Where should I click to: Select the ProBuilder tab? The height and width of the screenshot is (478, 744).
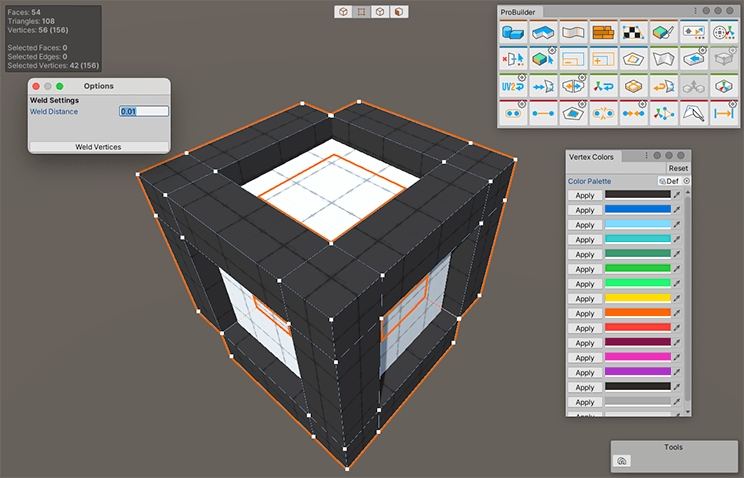[x=518, y=11]
